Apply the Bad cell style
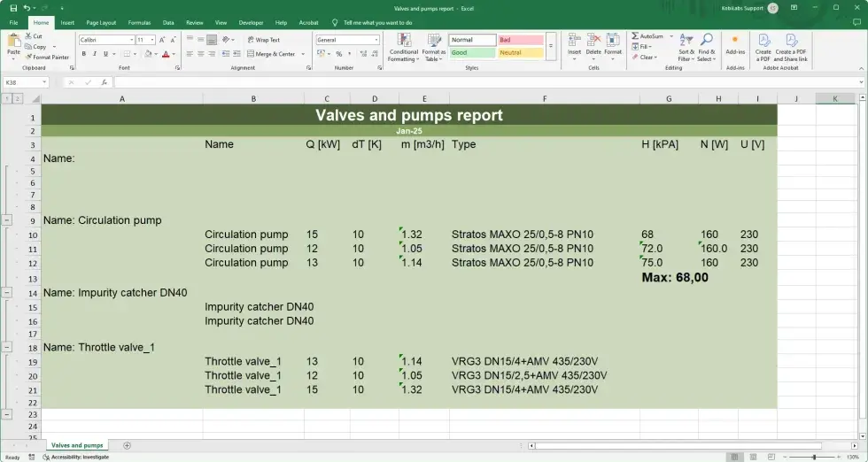Viewport: 868px width, 462px height. (521, 40)
